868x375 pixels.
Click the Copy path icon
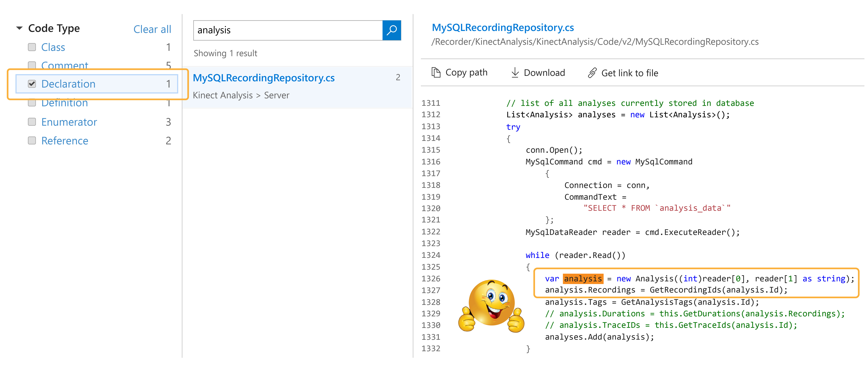(x=436, y=72)
